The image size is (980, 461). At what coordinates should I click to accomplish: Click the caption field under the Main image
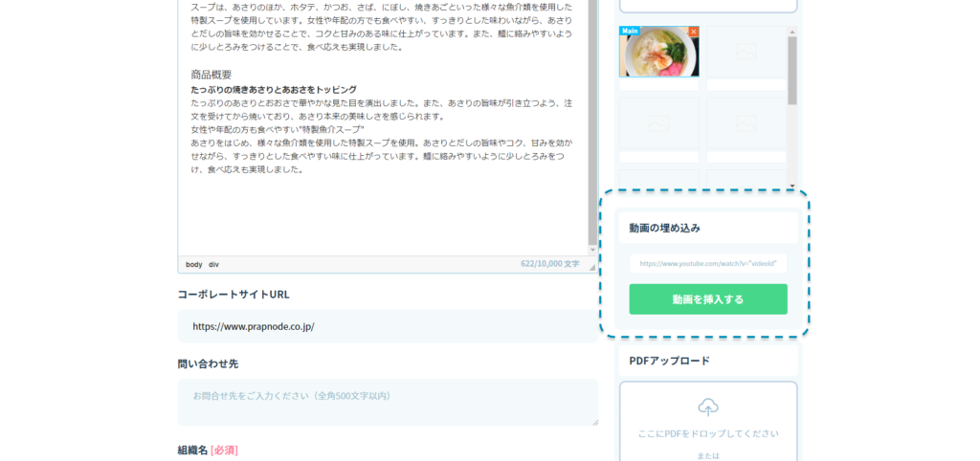[658, 85]
